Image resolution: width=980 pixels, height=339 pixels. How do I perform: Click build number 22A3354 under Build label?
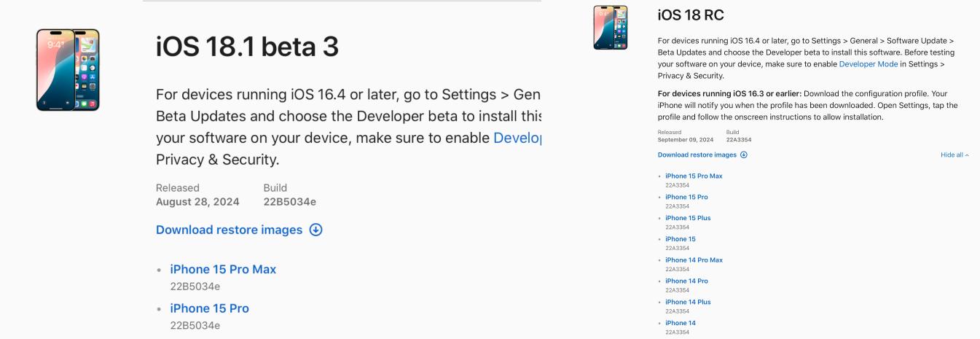pos(739,139)
